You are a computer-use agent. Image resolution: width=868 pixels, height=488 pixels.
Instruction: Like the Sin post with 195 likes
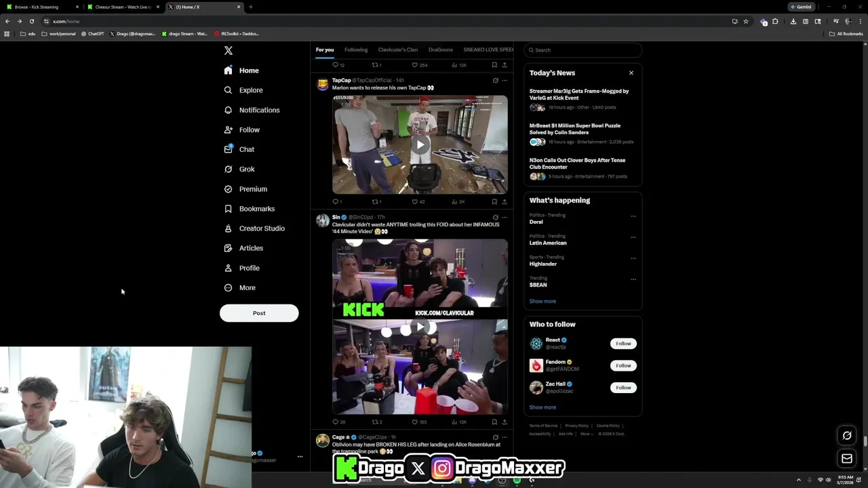pos(419,422)
